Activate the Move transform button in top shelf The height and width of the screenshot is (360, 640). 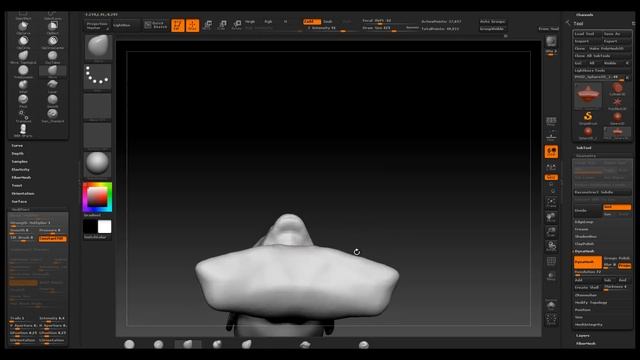point(207,25)
